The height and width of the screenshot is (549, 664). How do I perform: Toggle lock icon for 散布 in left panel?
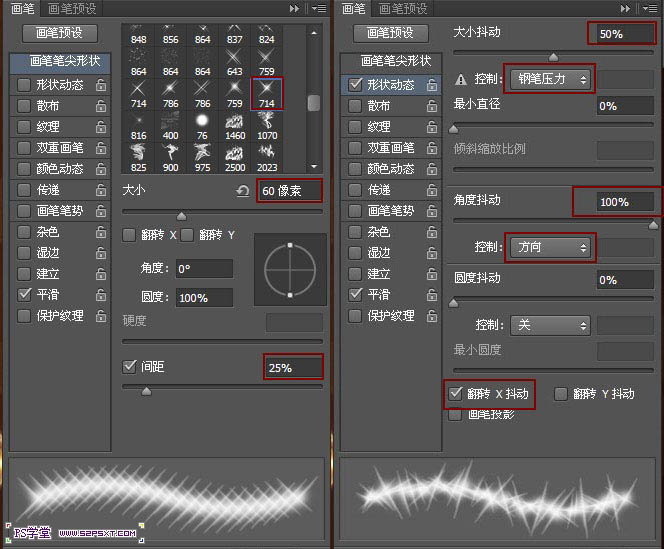[x=101, y=106]
